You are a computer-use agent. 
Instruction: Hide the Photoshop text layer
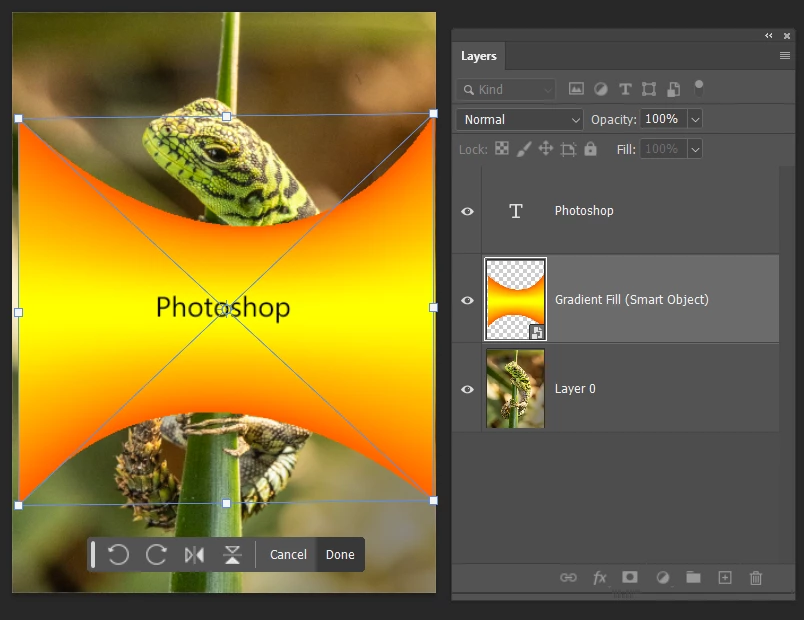[x=467, y=211]
